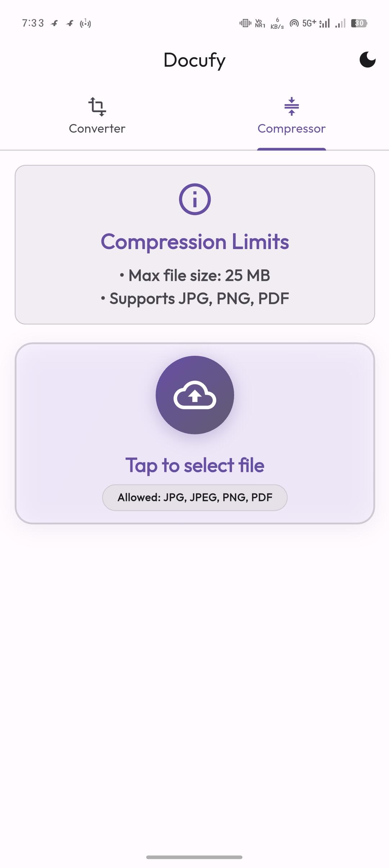Screen dimensions: 389x868
Task: Select the Compressor tab label
Action: (291, 129)
